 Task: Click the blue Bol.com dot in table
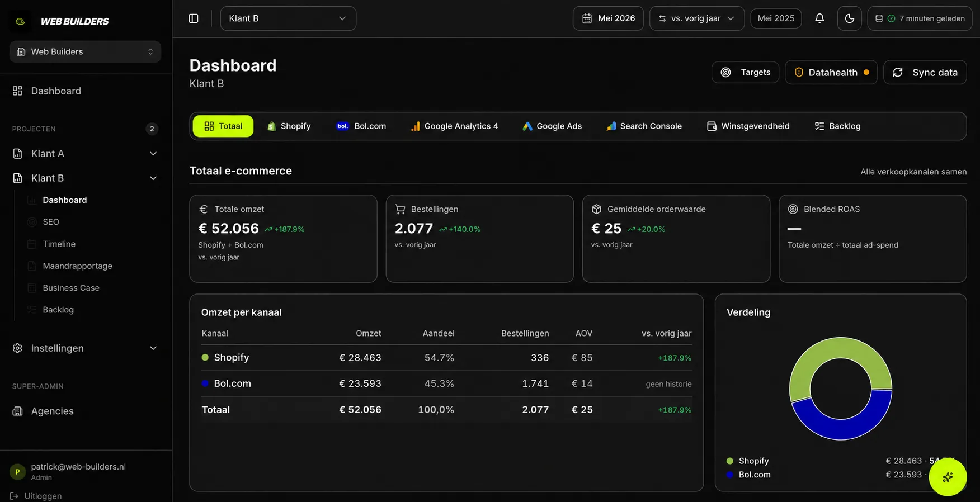pos(205,383)
